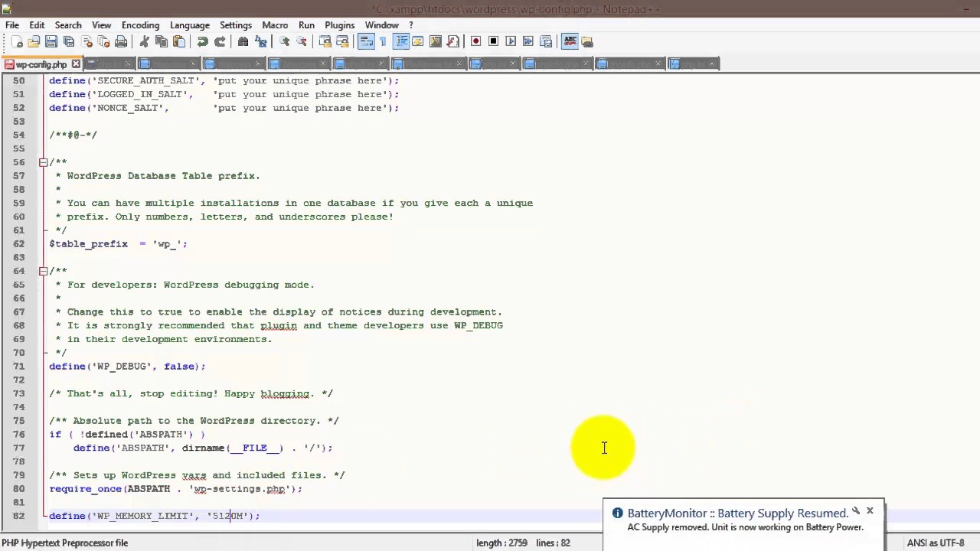Viewport: 980px width, 551px height.
Task: Open the ? help menu
Action: 411,25
